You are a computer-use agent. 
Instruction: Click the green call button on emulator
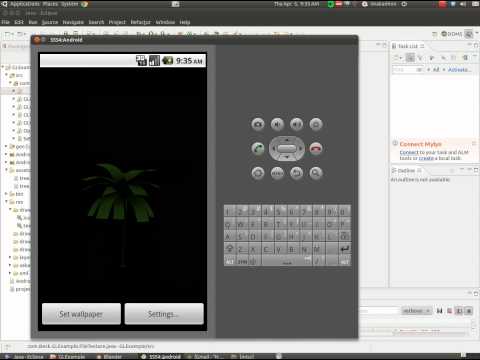coord(258,148)
